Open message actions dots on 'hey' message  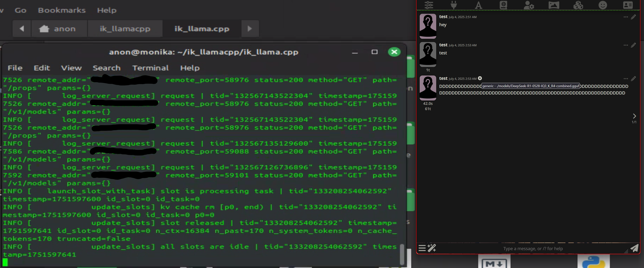(x=626, y=17)
